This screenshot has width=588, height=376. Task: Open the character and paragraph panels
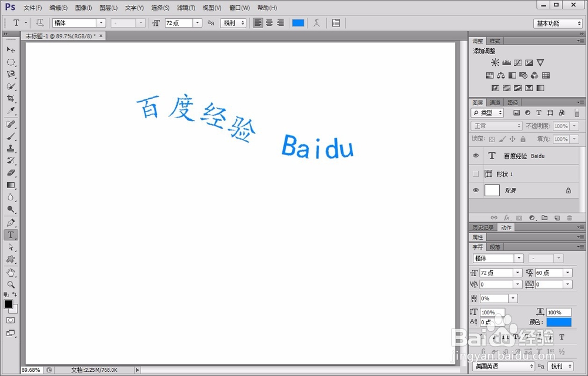pyautogui.click(x=336, y=23)
